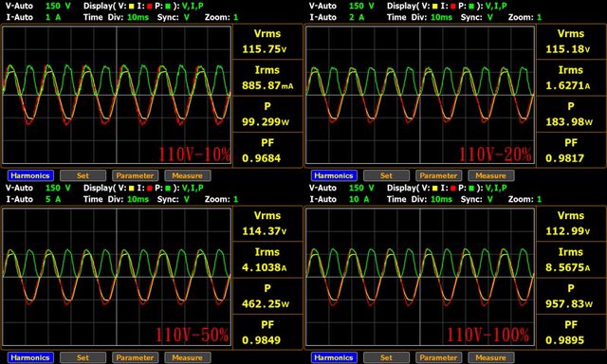
Task: Open Set in the 110V-10% panel
Action: click(x=83, y=175)
